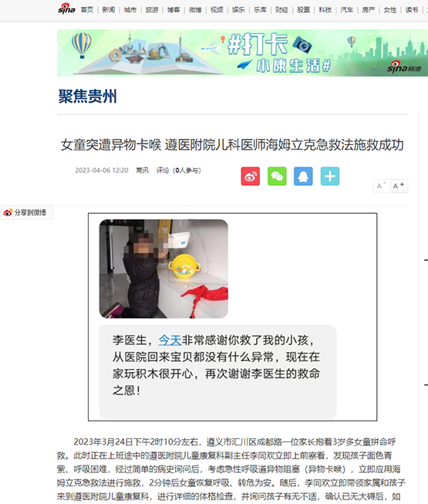Click the 评论 comments link
This screenshot has height=504, width=428.
[163, 171]
